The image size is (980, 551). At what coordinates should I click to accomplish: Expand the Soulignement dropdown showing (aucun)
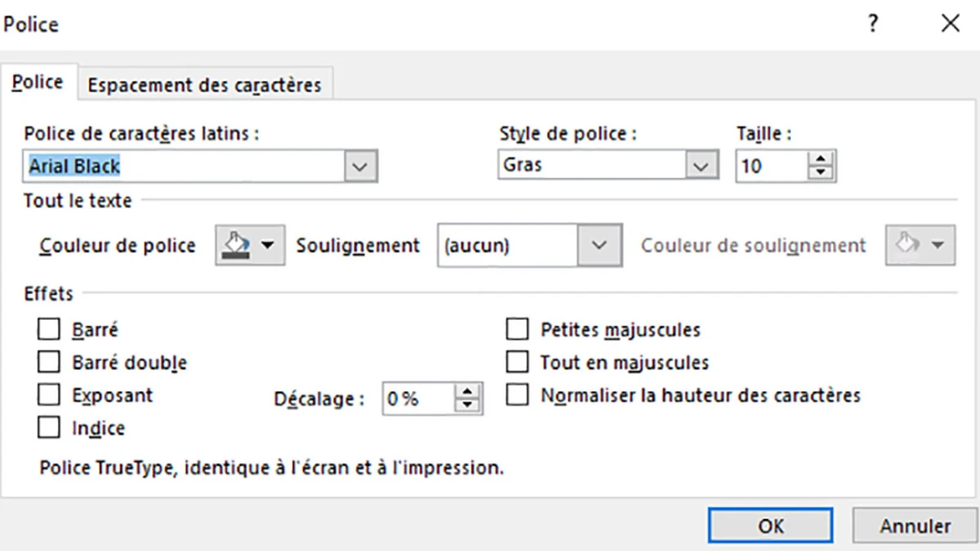[601, 245]
